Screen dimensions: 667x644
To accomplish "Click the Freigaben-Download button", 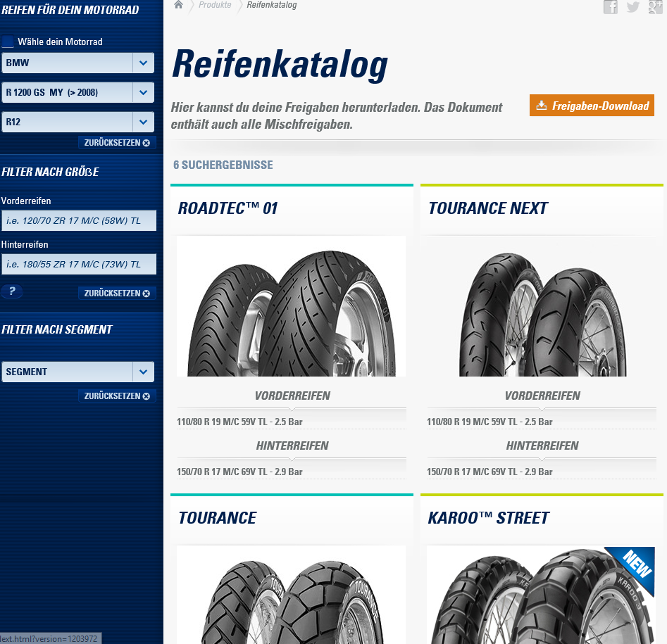I will click(x=592, y=106).
